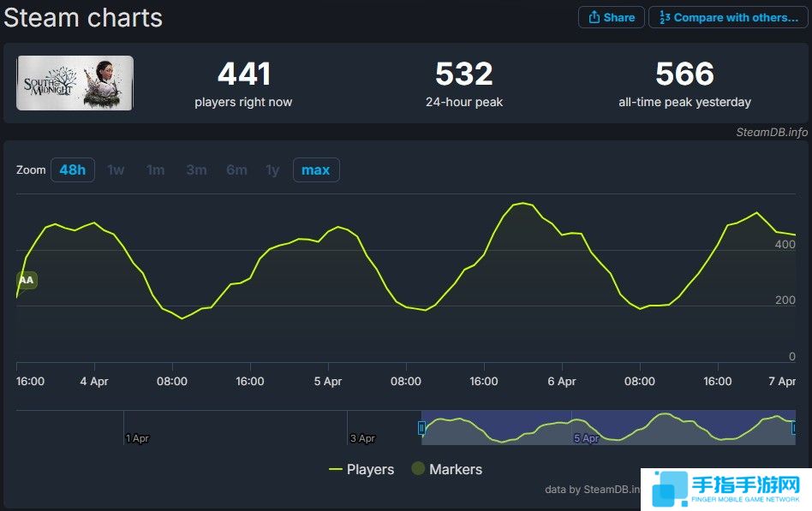Click the 400 y-axis label

[x=785, y=244]
